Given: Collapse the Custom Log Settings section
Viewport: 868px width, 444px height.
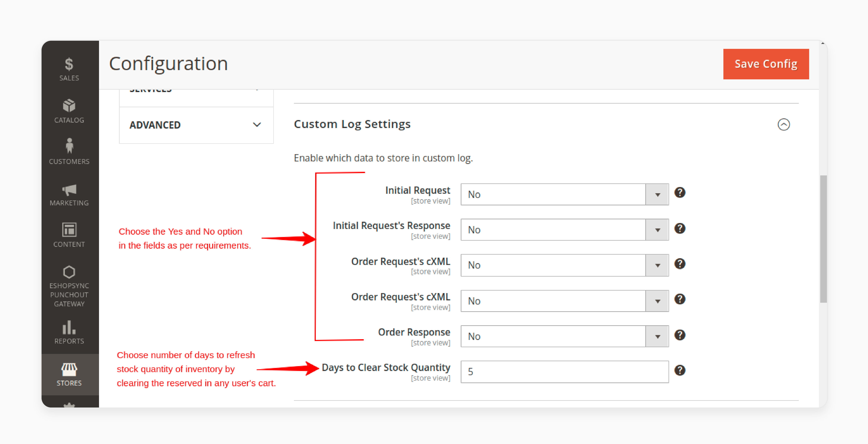Looking at the screenshot, I should tap(783, 124).
